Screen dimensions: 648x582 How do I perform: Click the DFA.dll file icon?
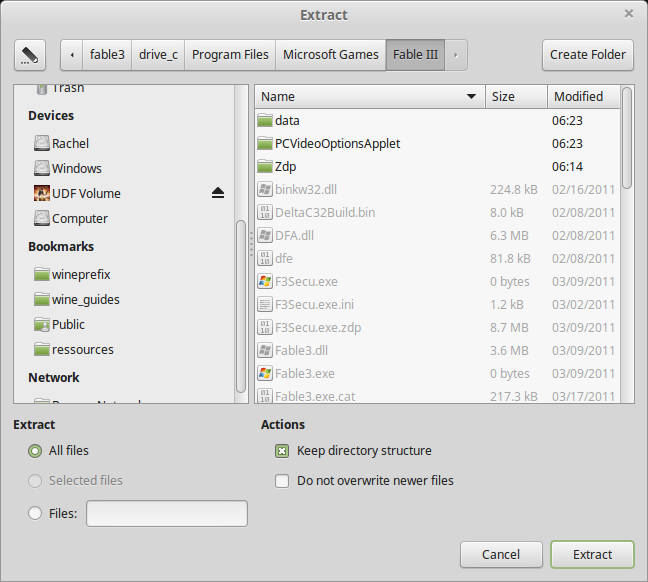(264, 236)
